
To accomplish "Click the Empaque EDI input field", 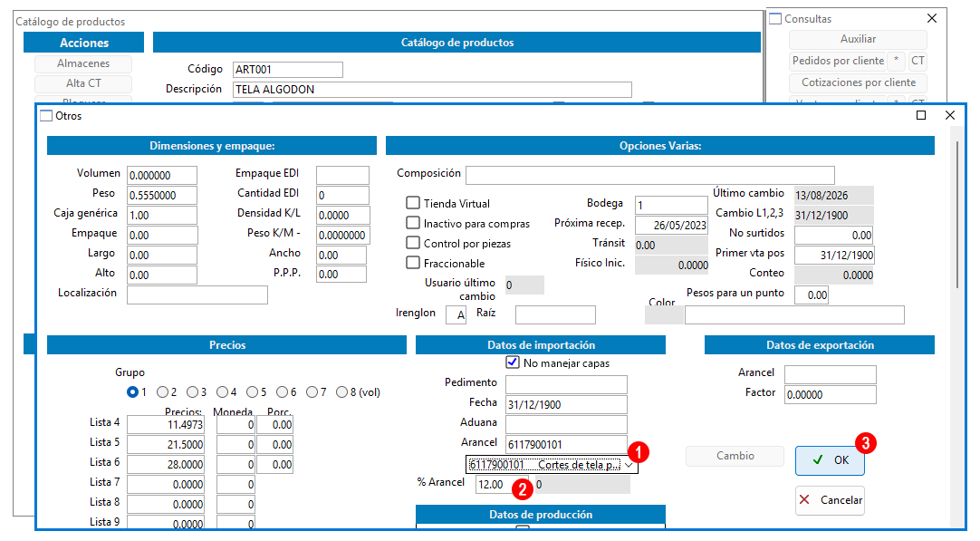I will (342, 175).
